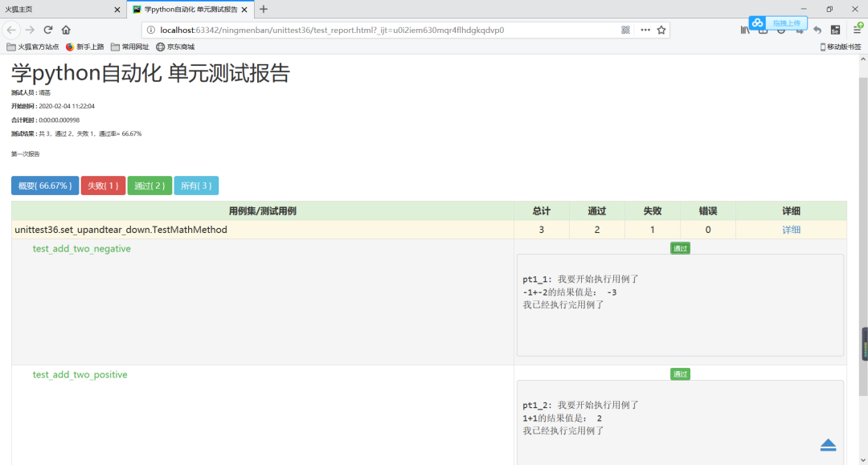This screenshot has width=868, height=465.
Task: Click test_add_two_positive test case name
Action: 80,375
